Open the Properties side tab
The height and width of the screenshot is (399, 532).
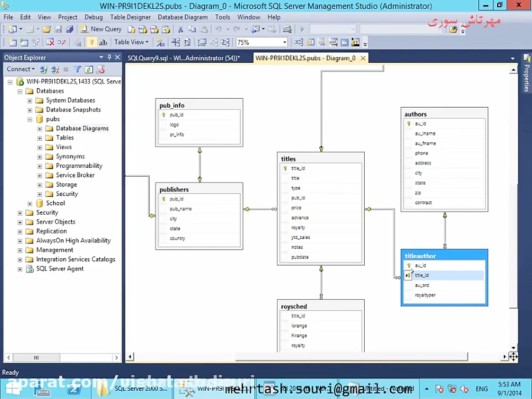(527, 74)
